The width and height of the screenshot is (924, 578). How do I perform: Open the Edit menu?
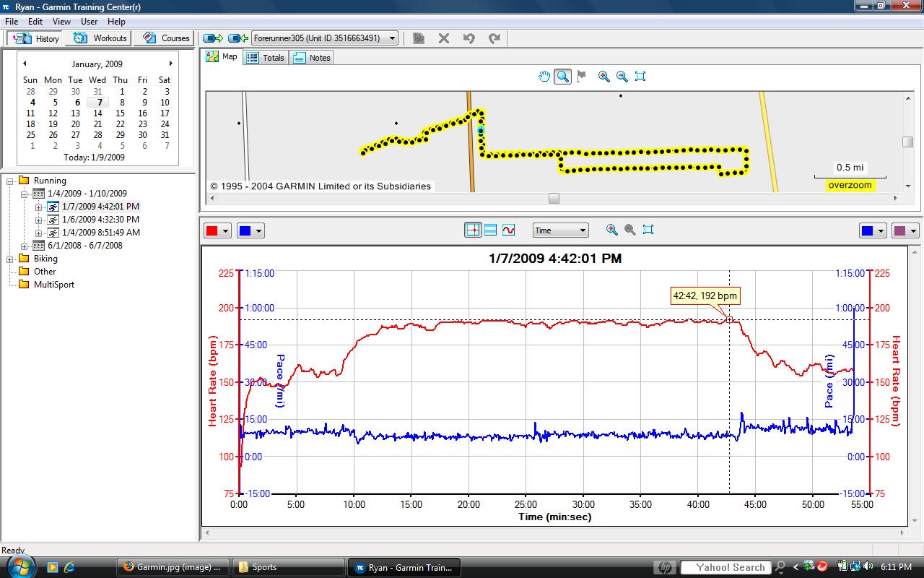point(35,22)
